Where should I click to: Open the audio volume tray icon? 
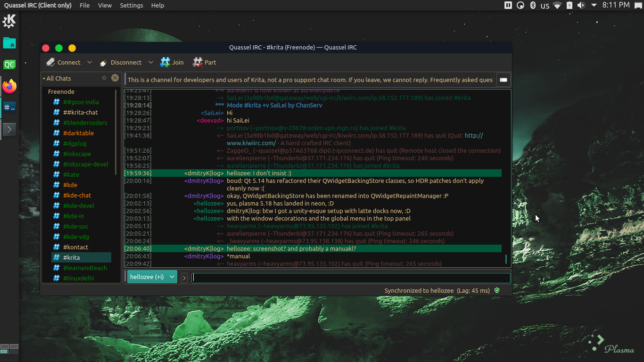tap(581, 5)
